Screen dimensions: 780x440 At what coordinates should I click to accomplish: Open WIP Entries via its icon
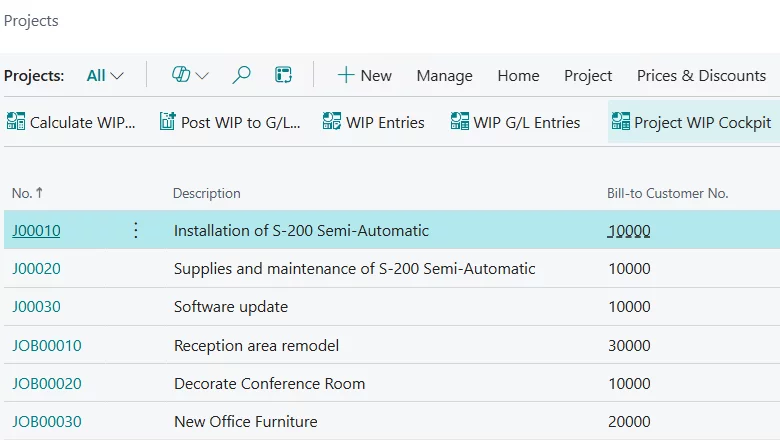pyautogui.click(x=332, y=122)
